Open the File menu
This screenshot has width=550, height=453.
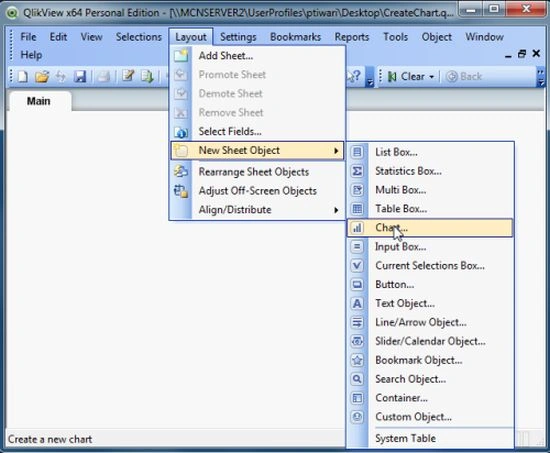click(x=28, y=37)
